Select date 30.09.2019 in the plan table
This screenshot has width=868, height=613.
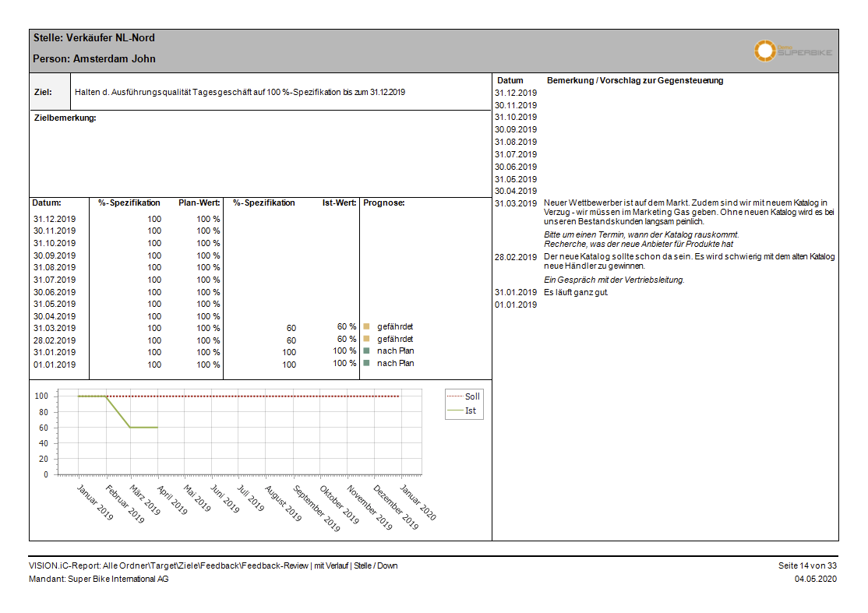(x=55, y=255)
